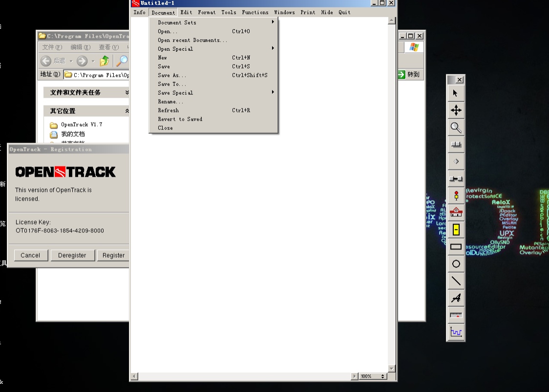
Task: Click horizontal scrollbar left arrow
Action: click(134, 376)
